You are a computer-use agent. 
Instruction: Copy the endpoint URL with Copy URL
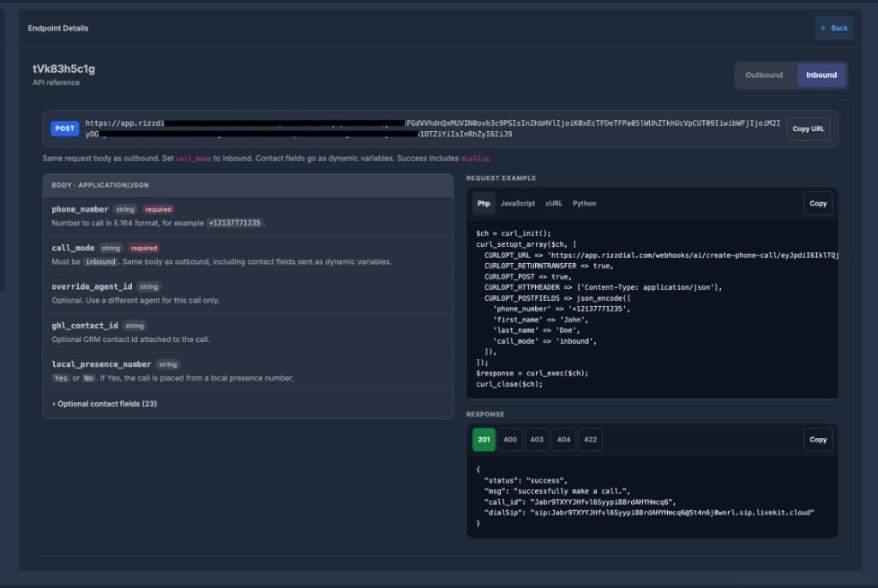pyautogui.click(x=808, y=129)
